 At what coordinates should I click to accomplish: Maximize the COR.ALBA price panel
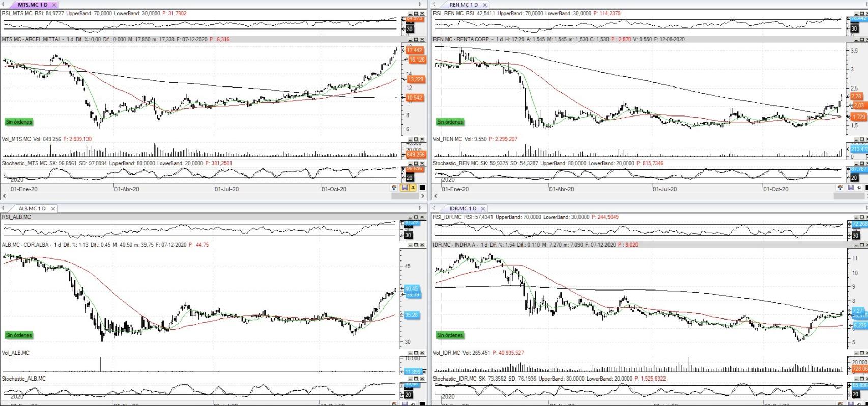coord(416,245)
